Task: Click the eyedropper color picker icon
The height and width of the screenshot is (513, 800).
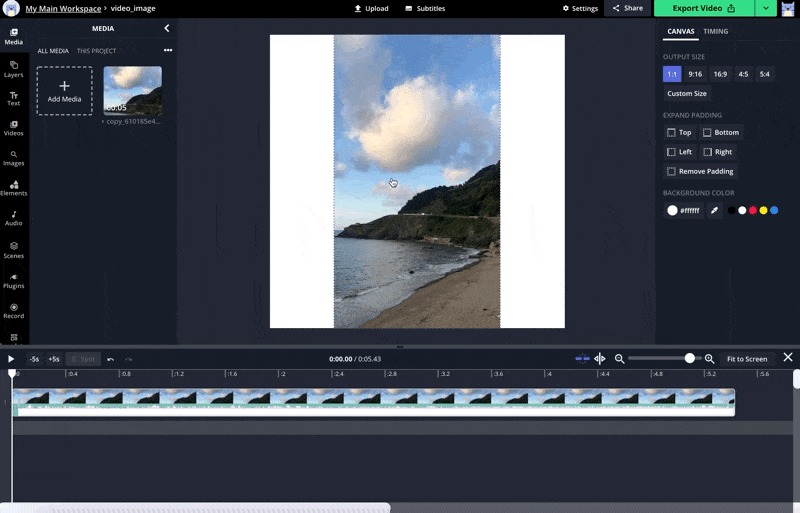Action: point(714,211)
